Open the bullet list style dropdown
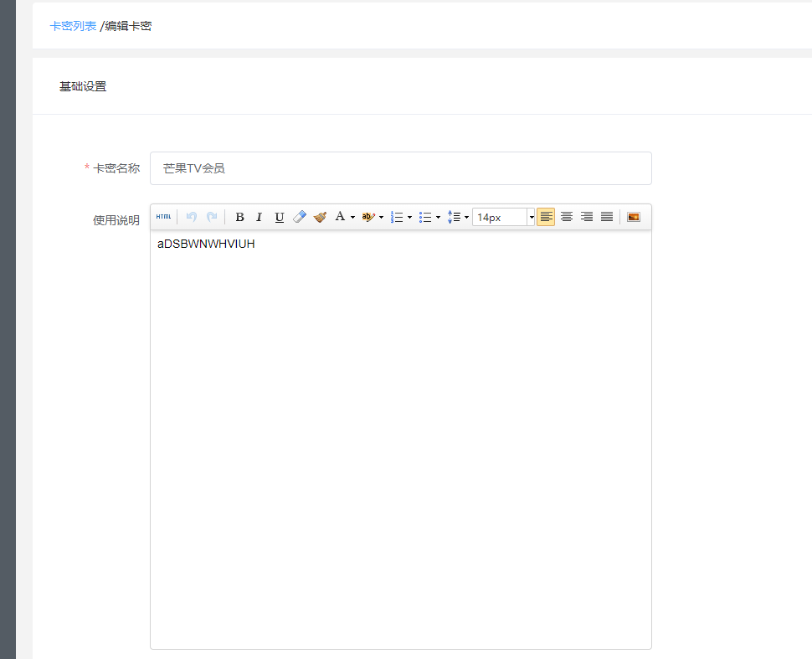This screenshot has width=812, height=659. click(438, 217)
